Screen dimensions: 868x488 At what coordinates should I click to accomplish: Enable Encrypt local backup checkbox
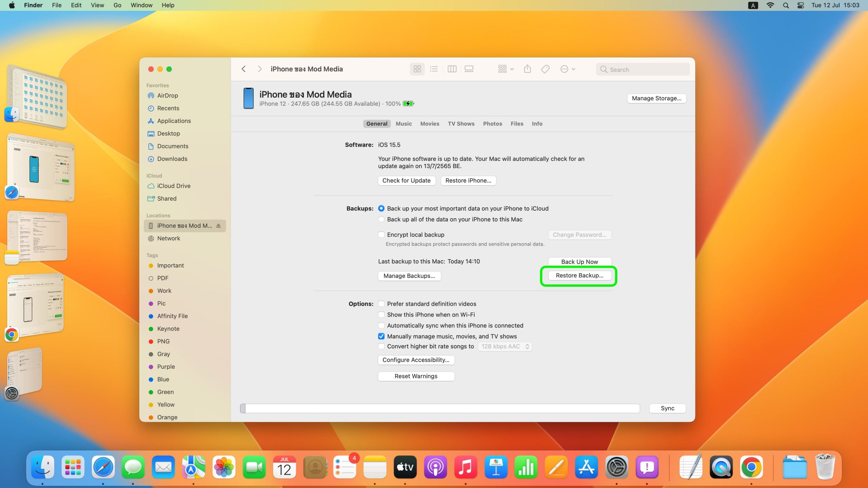point(381,235)
